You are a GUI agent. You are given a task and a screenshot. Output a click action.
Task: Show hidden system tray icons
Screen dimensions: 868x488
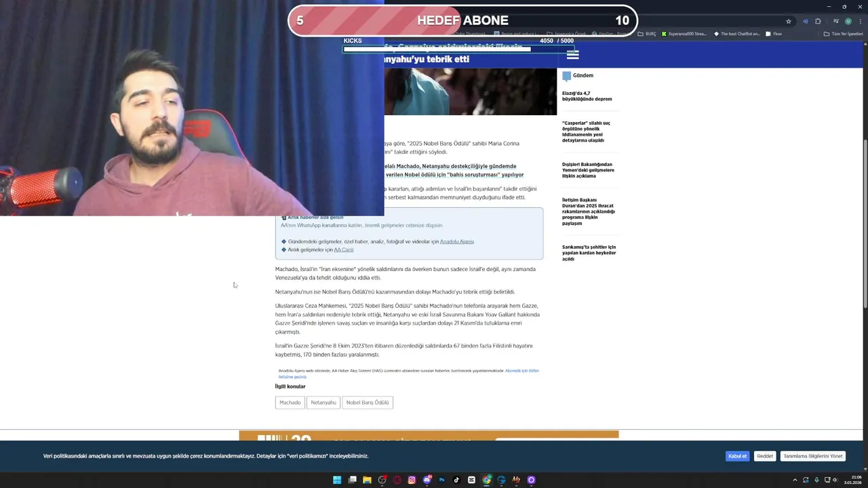click(795, 480)
